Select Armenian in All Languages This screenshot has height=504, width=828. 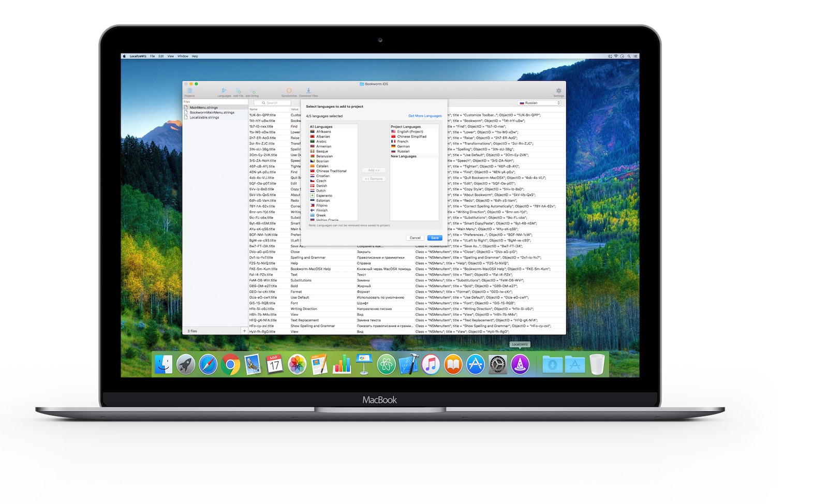[333, 146]
